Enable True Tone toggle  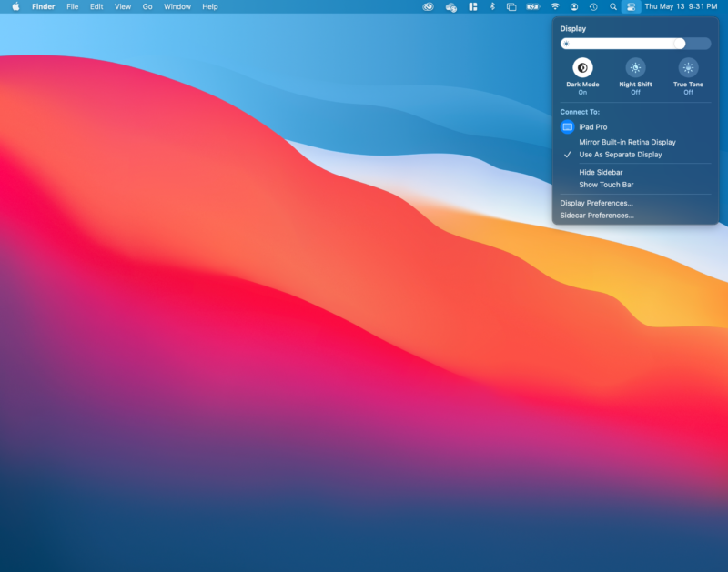[x=688, y=67]
